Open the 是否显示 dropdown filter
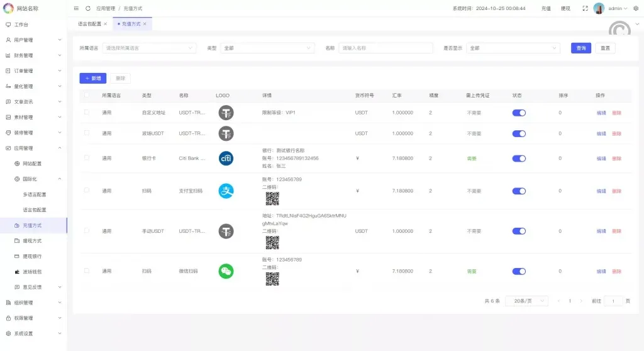Image resolution: width=644 pixels, height=351 pixels. tap(513, 48)
